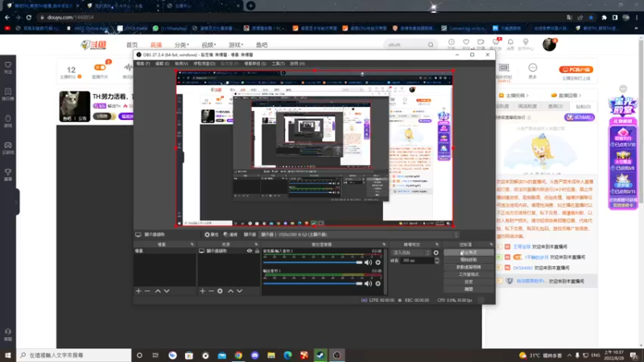Increase the transition duration with stepper

[436, 259]
